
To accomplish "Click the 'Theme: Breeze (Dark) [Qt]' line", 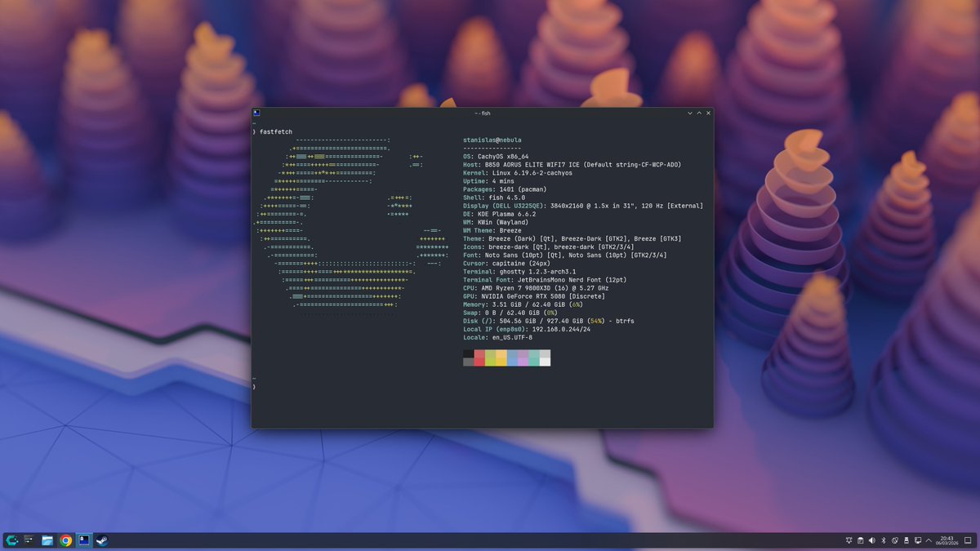I will tap(572, 238).
